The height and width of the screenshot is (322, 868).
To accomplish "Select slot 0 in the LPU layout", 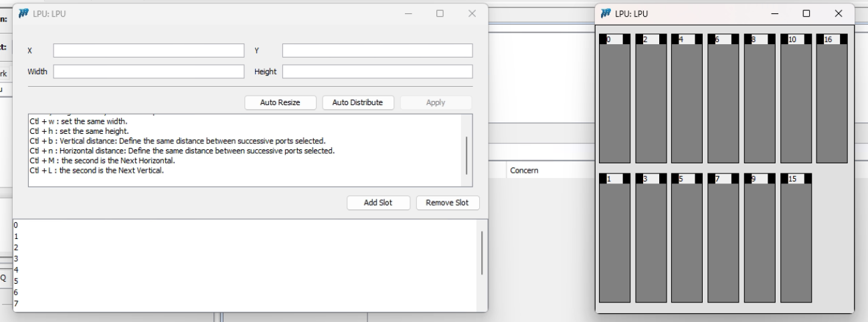I will pyautogui.click(x=614, y=100).
